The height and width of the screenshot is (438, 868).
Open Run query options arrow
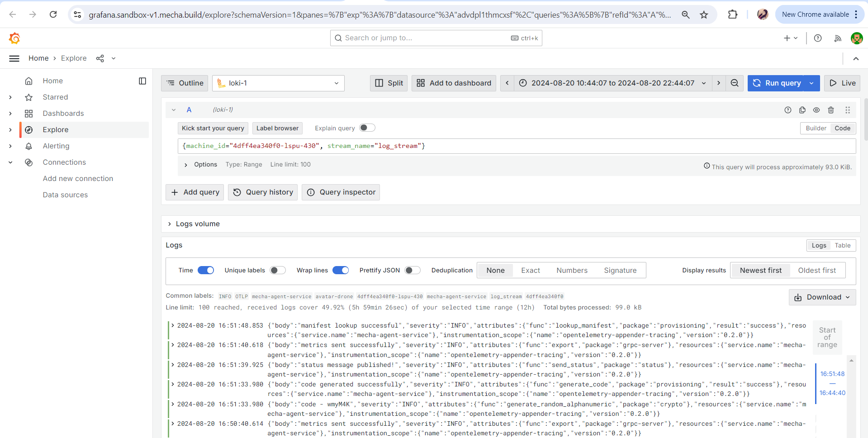click(811, 83)
